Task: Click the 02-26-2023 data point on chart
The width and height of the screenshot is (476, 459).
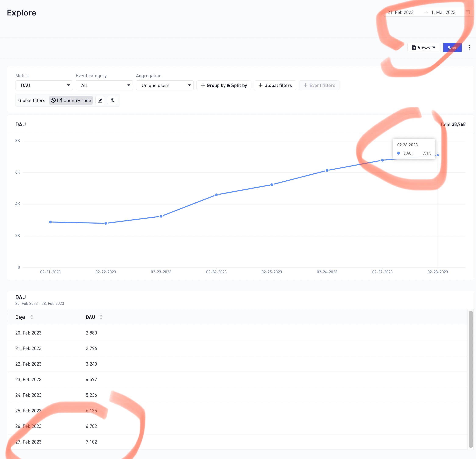Action: [x=327, y=170]
